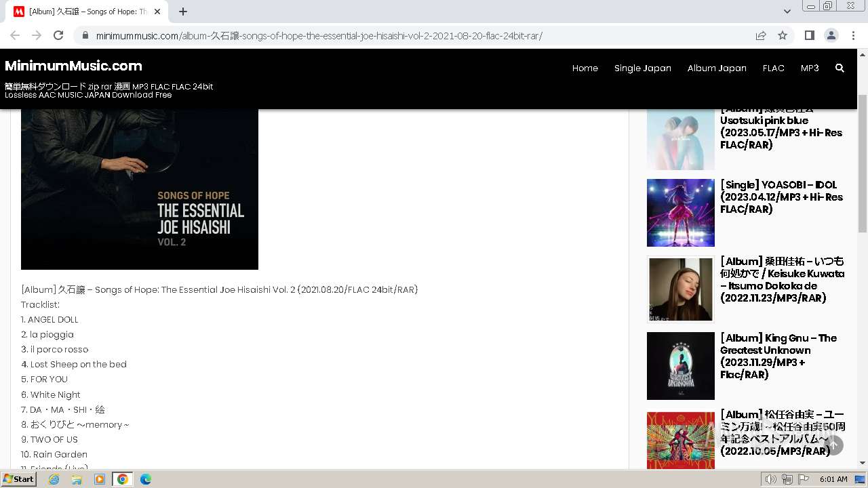Click the network tray icon
The height and width of the screenshot is (488, 868).
click(787, 479)
